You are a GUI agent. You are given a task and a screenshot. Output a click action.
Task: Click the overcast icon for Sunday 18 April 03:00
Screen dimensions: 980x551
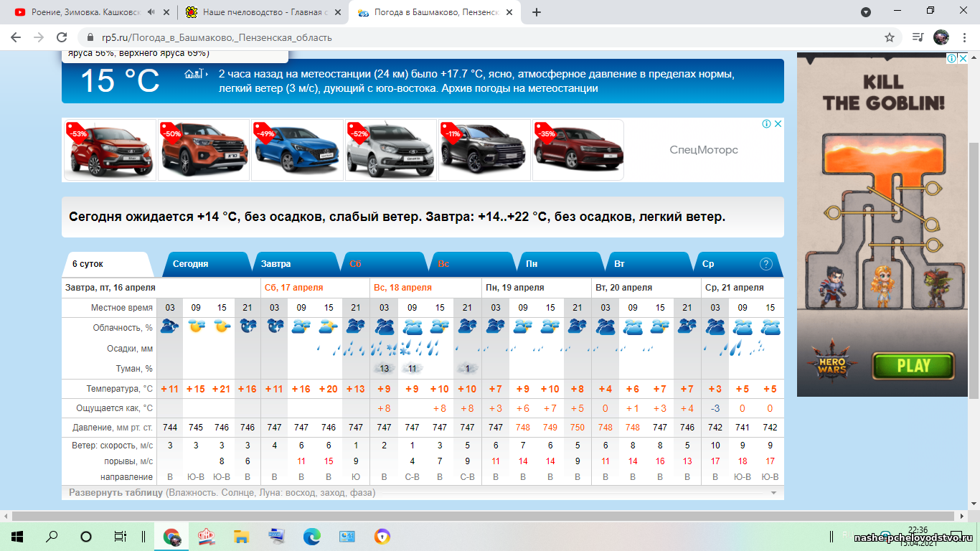(x=384, y=327)
